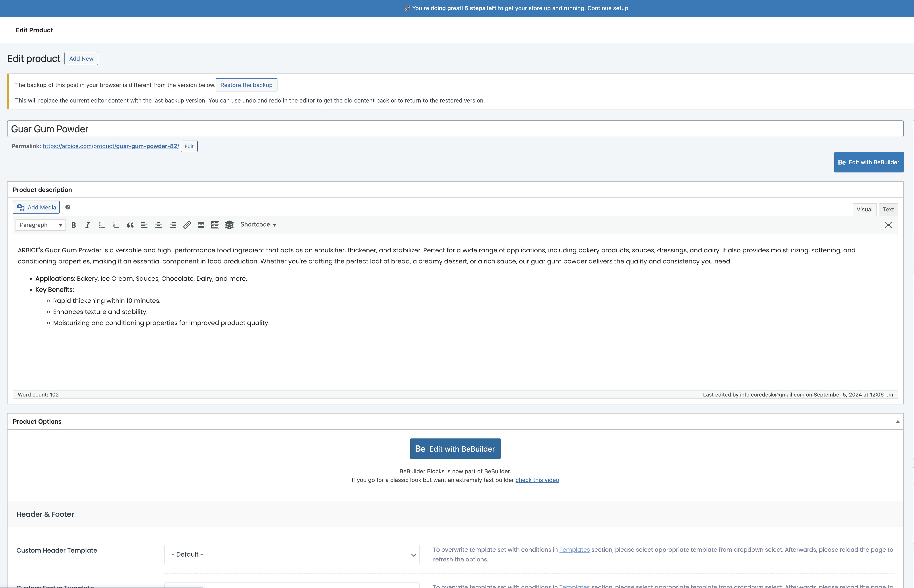Click the Header & Footer section heading
This screenshot has width=914, height=588.
(45, 514)
